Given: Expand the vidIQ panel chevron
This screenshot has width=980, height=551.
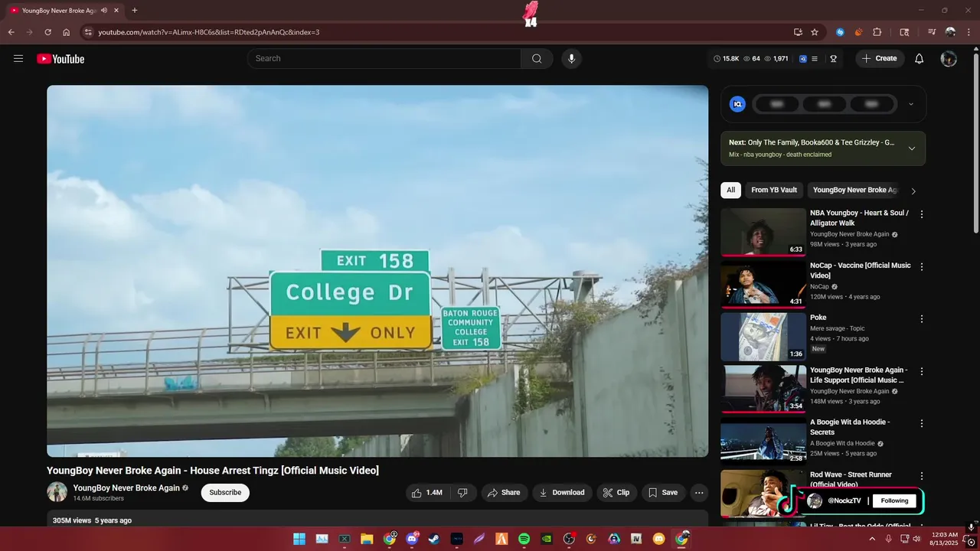Looking at the screenshot, I should click(x=910, y=104).
